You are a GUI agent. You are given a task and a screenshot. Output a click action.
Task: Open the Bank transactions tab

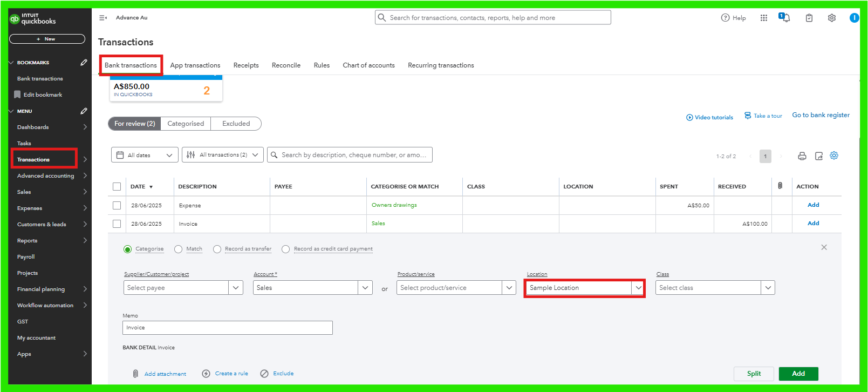coord(131,65)
